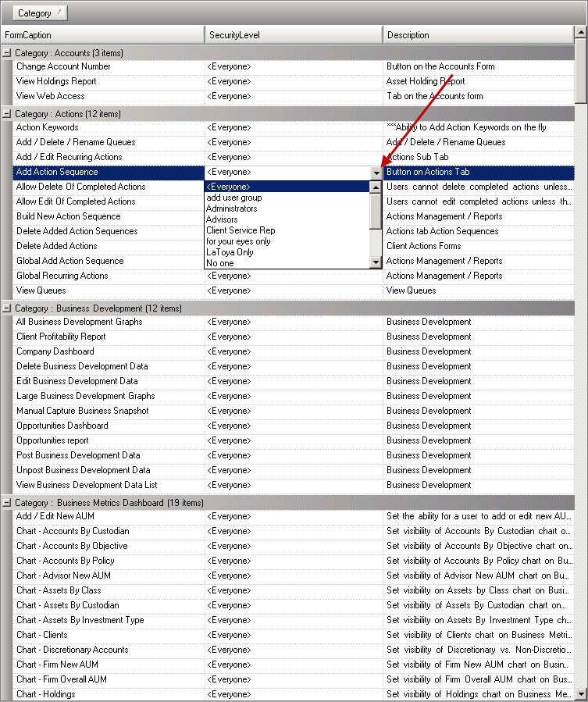The width and height of the screenshot is (588, 702).
Task: Select LaToya Only from the dropdown list
Action: [287, 252]
